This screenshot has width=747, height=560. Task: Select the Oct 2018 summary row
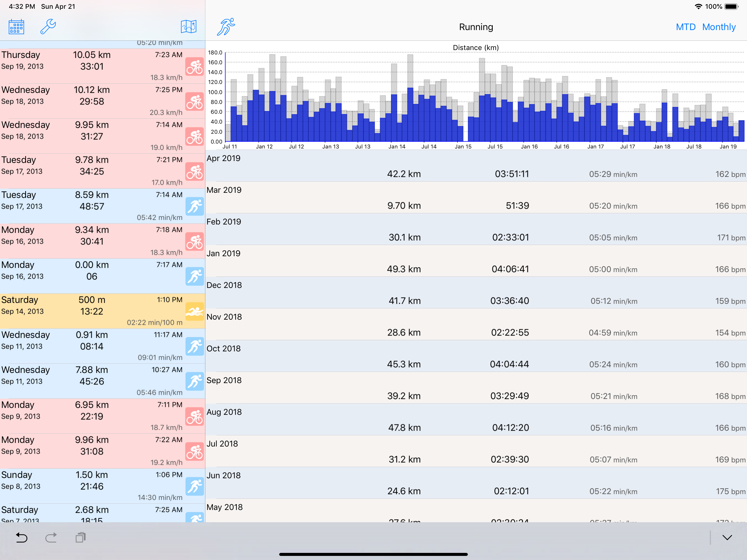(x=476, y=356)
